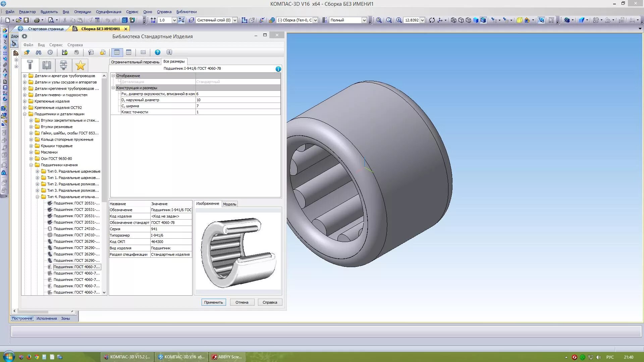Toggle the table view mode button

tap(117, 52)
